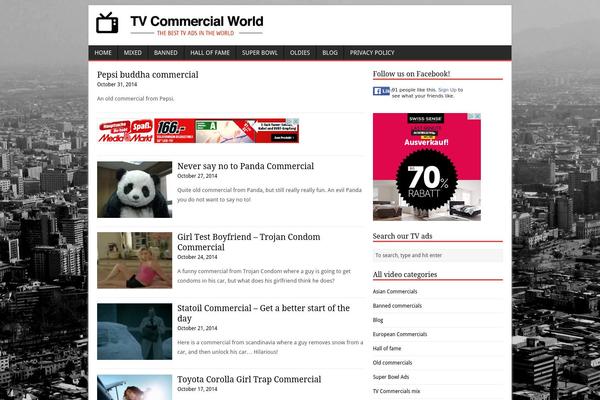Viewport: 600px width, 400px height.
Task: Click the date October 17, 2014
Action: coord(197,389)
